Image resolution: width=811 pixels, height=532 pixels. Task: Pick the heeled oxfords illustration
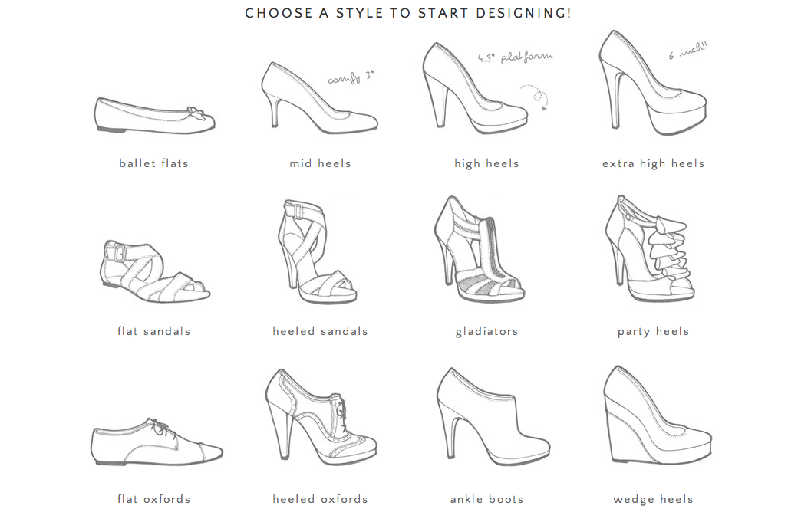coord(321,417)
